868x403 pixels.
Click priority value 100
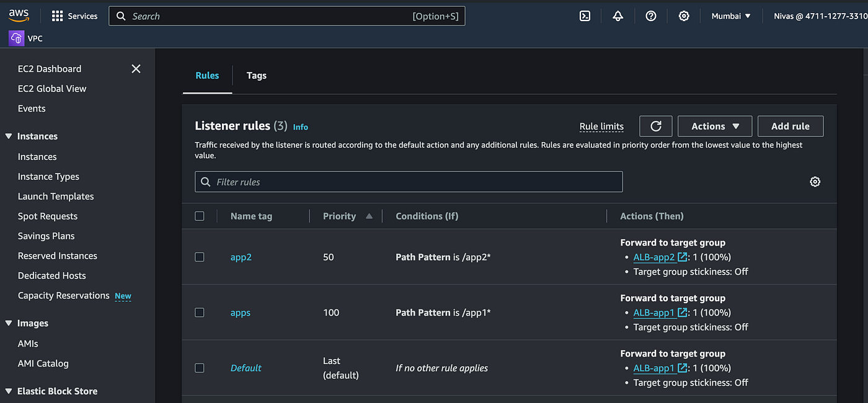(x=331, y=312)
